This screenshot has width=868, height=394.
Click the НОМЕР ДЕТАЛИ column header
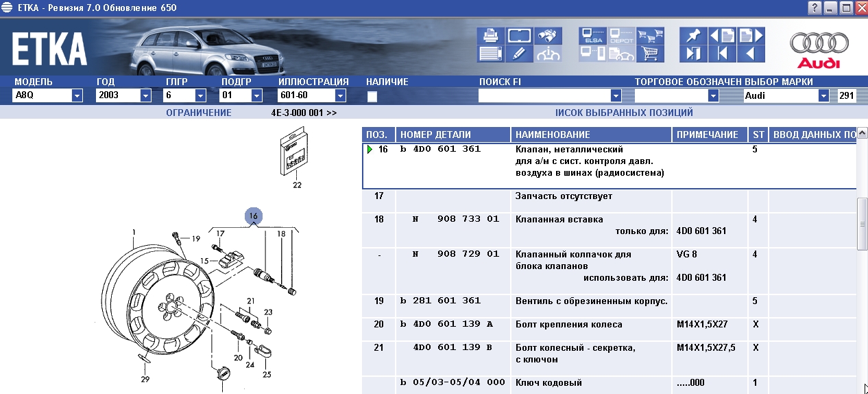[x=453, y=135]
